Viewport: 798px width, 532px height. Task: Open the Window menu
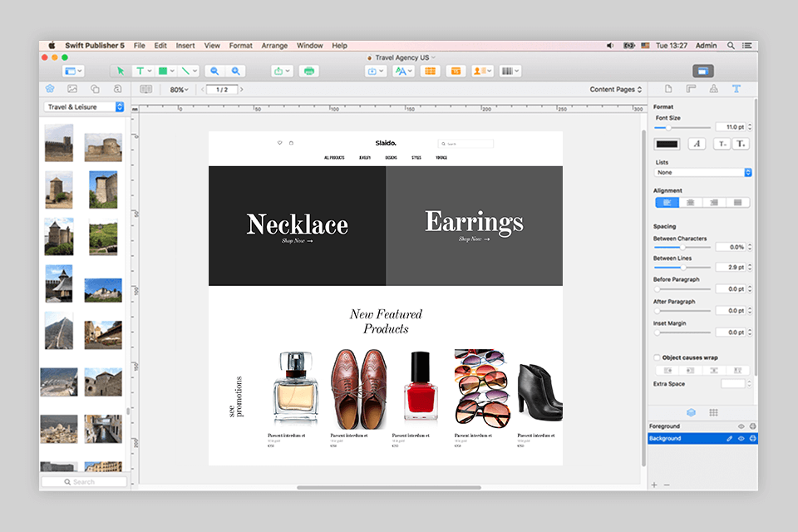[x=310, y=46]
